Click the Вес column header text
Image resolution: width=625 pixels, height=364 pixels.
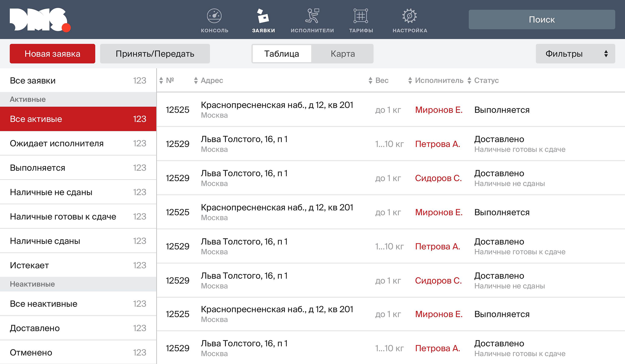[x=382, y=80]
